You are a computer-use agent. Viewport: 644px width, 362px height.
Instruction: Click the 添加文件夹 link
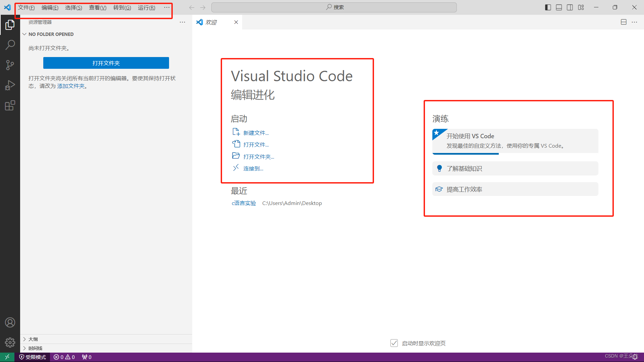click(x=71, y=86)
